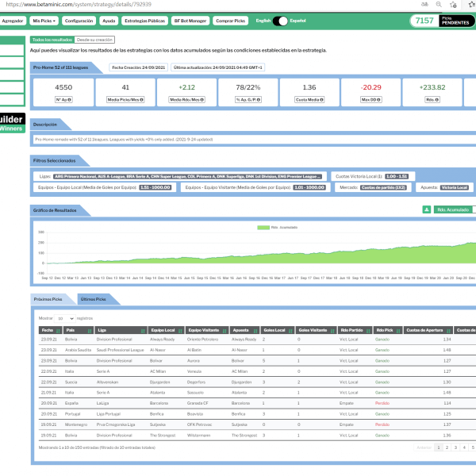Go to results page 3
This screenshot has width=476, height=476.
click(455, 447)
